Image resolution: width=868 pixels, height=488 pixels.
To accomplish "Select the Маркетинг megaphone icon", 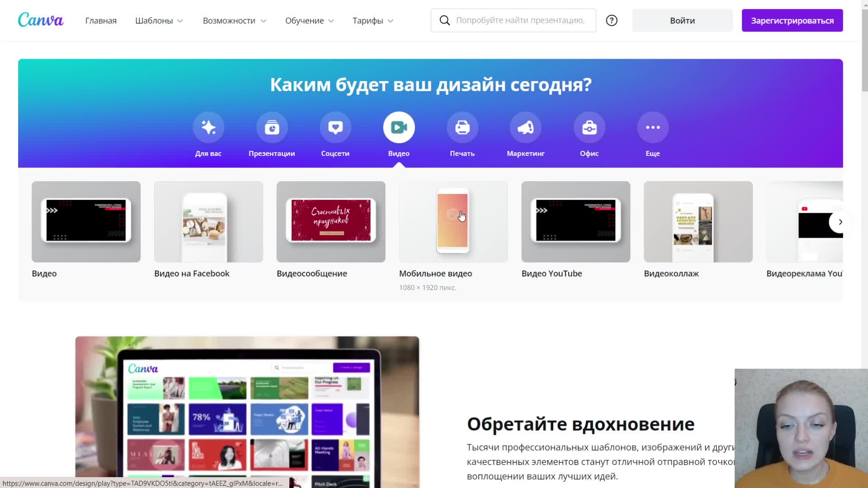I will (526, 127).
